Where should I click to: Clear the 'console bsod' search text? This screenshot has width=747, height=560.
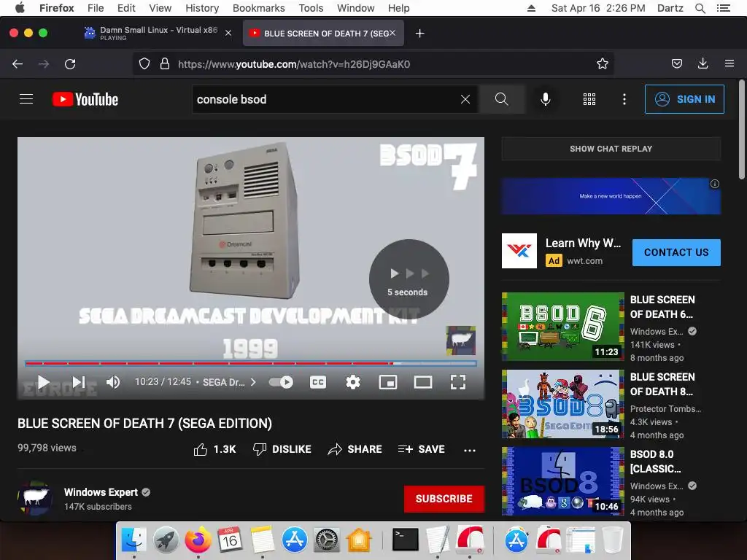465,99
